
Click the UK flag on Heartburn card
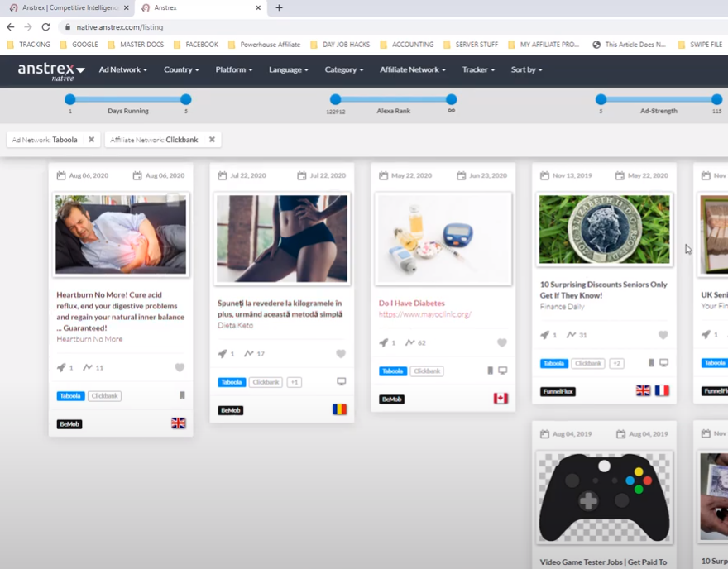pos(179,423)
